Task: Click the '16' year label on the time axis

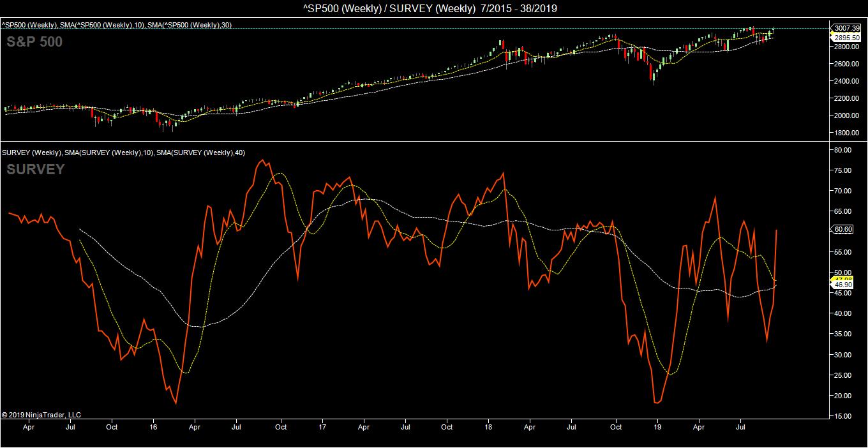Action: [x=154, y=427]
